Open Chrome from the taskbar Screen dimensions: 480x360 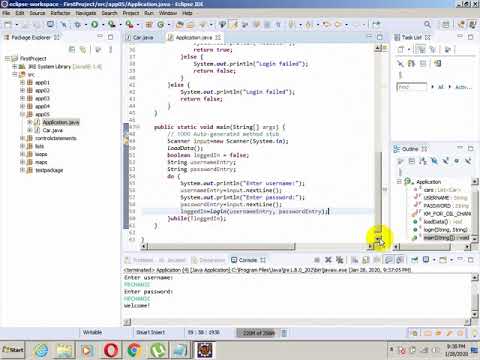coord(134,350)
